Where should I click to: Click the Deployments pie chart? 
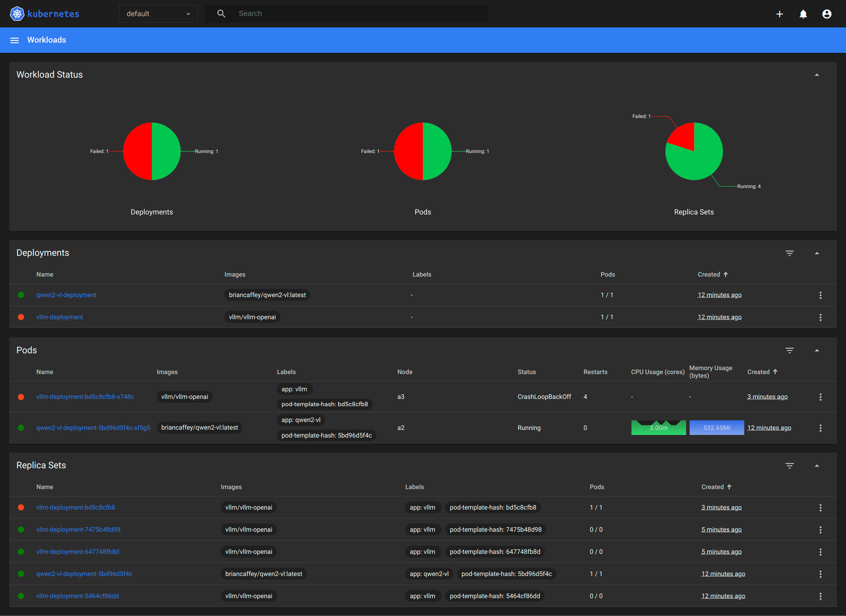coord(152,151)
